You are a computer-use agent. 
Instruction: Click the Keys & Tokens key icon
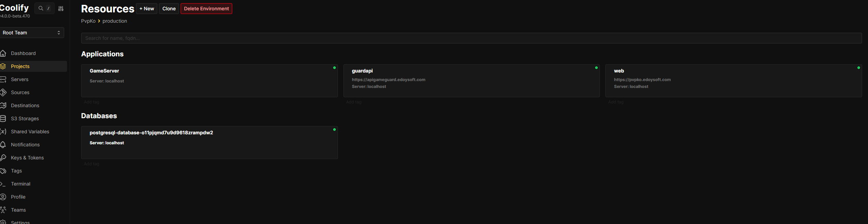[3, 158]
